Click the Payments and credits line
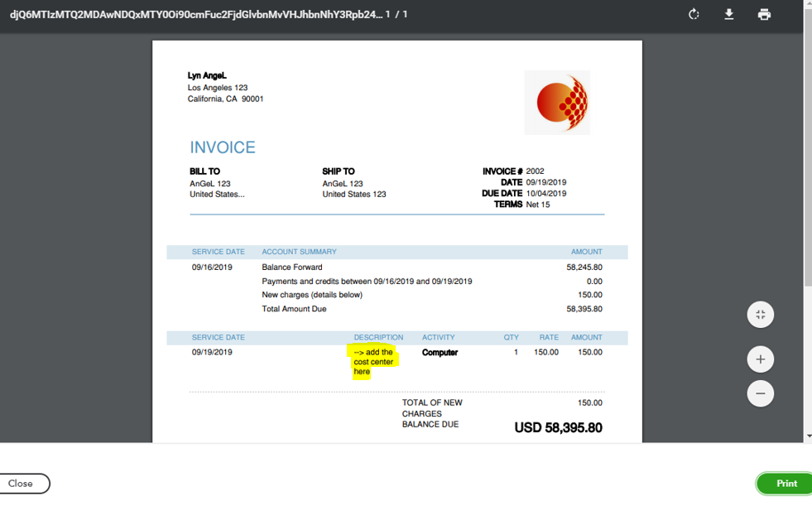The image size is (812, 506). pos(367,282)
